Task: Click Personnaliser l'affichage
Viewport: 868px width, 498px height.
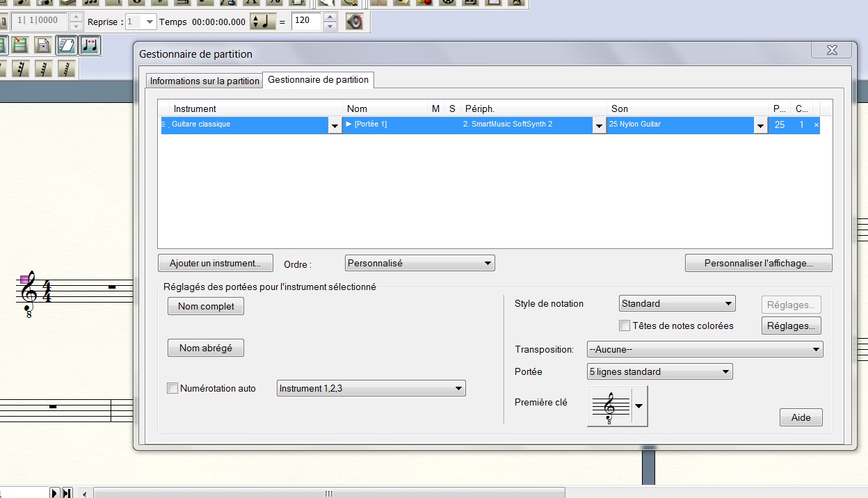Action: click(x=758, y=263)
